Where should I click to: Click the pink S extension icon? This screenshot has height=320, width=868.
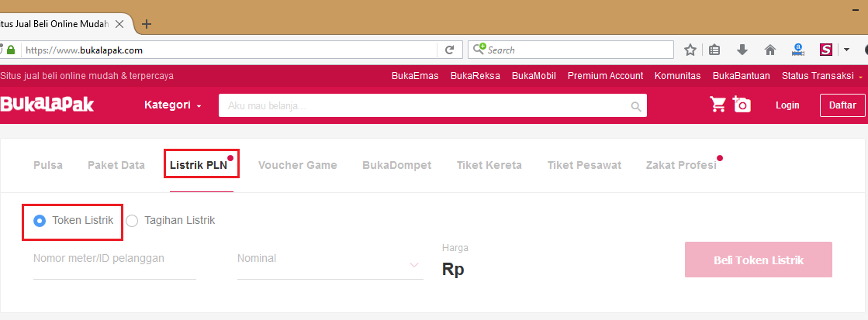[x=826, y=50]
